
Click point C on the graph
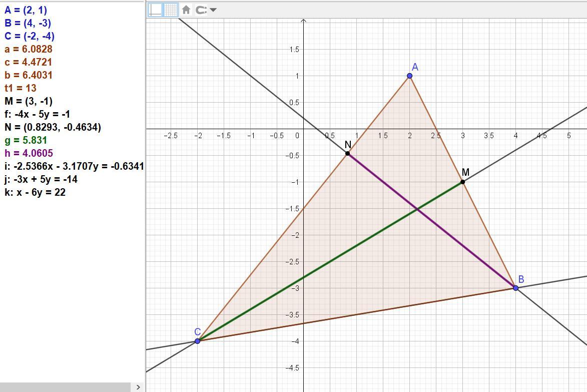pos(197,341)
